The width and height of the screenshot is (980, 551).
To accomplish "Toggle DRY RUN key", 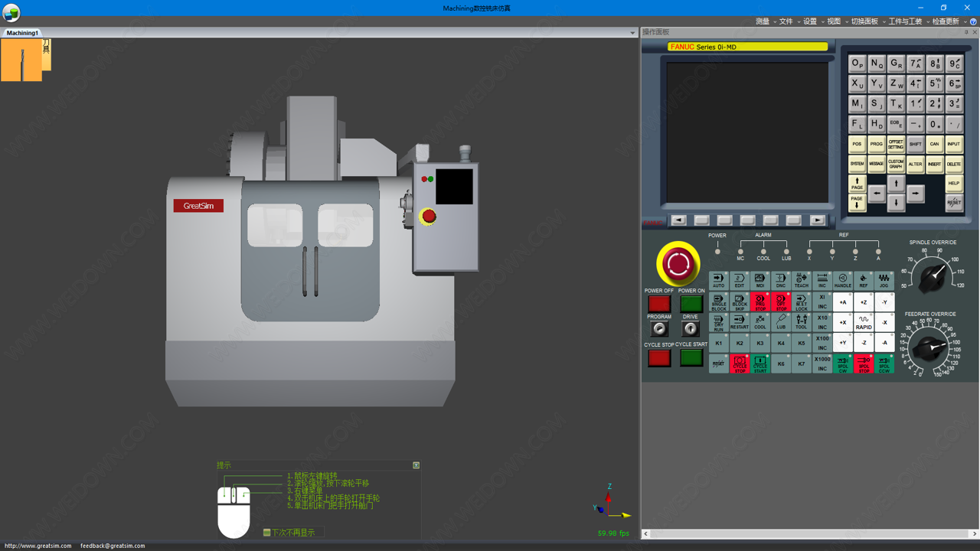I will [x=718, y=322].
